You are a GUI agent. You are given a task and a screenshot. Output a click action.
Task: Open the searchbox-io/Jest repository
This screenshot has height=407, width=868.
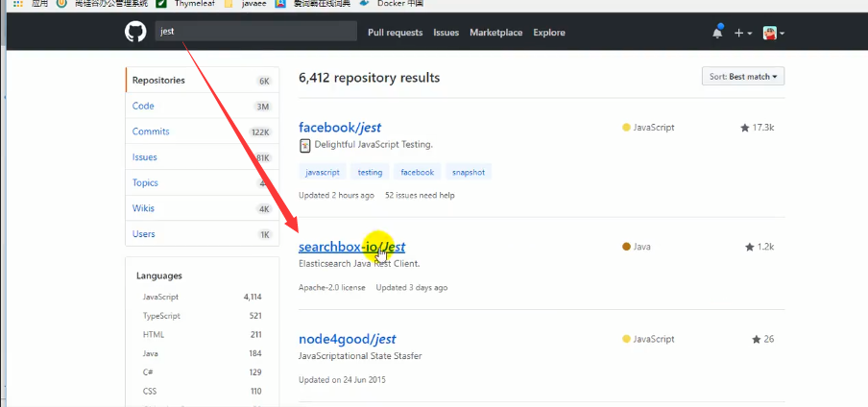coord(351,247)
